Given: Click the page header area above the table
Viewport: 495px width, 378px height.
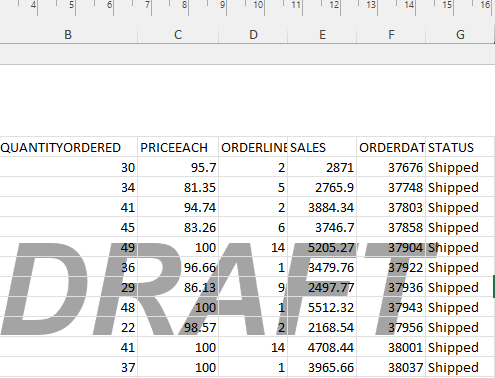Looking at the screenshot, I should click(247, 100).
